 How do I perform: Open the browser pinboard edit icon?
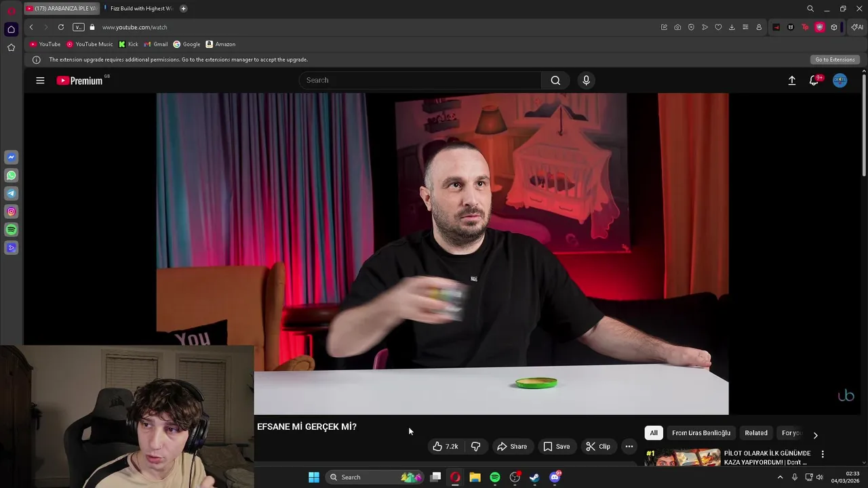[664, 27]
